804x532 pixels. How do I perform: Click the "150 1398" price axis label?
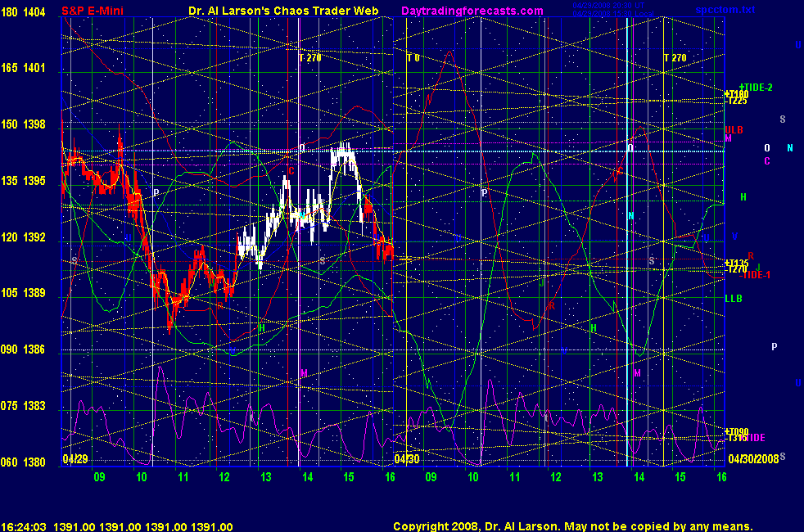23,124
